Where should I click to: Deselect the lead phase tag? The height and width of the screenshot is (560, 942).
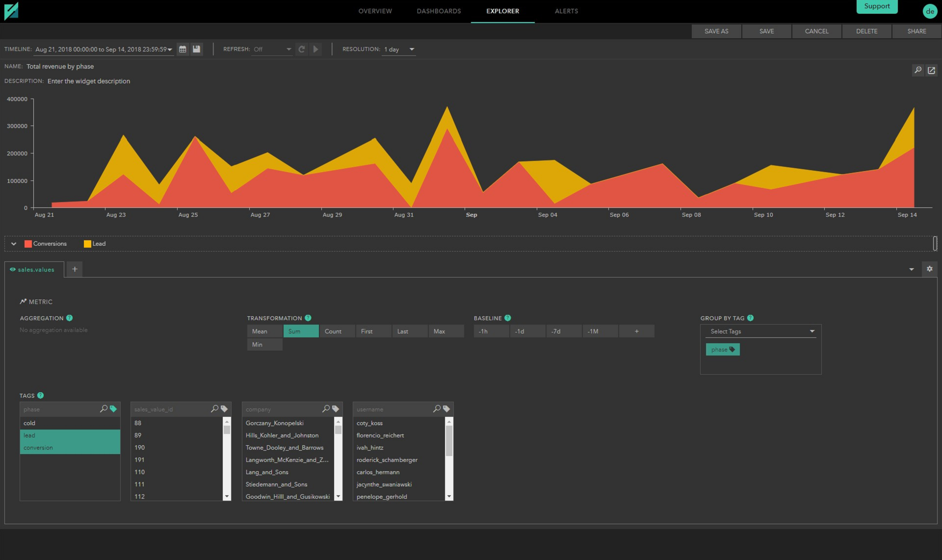(x=70, y=435)
